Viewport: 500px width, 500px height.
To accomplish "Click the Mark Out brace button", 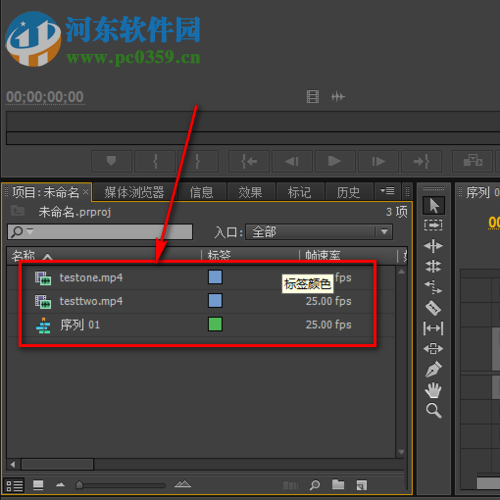I will [198, 161].
